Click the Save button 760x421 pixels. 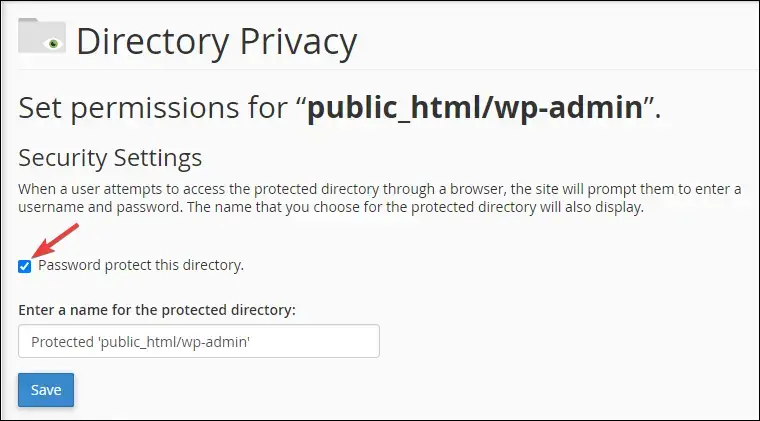(x=46, y=390)
